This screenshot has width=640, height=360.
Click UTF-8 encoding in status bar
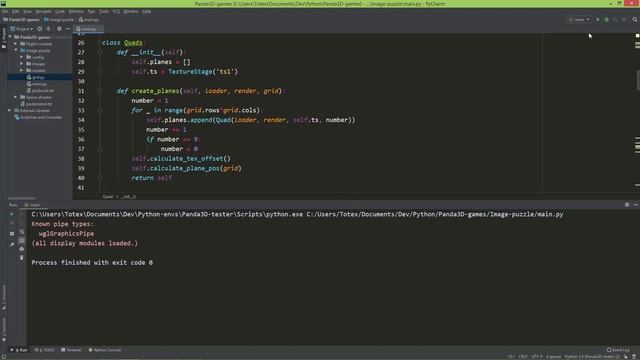[x=537, y=357]
